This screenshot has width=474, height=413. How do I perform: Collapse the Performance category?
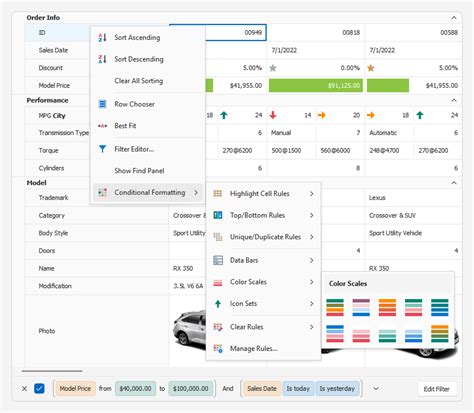(x=454, y=100)
